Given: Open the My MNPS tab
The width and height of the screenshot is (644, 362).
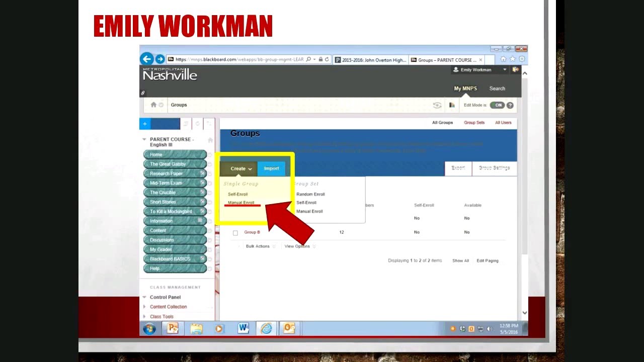Looking at the screenshot, I should pos(465,88).
